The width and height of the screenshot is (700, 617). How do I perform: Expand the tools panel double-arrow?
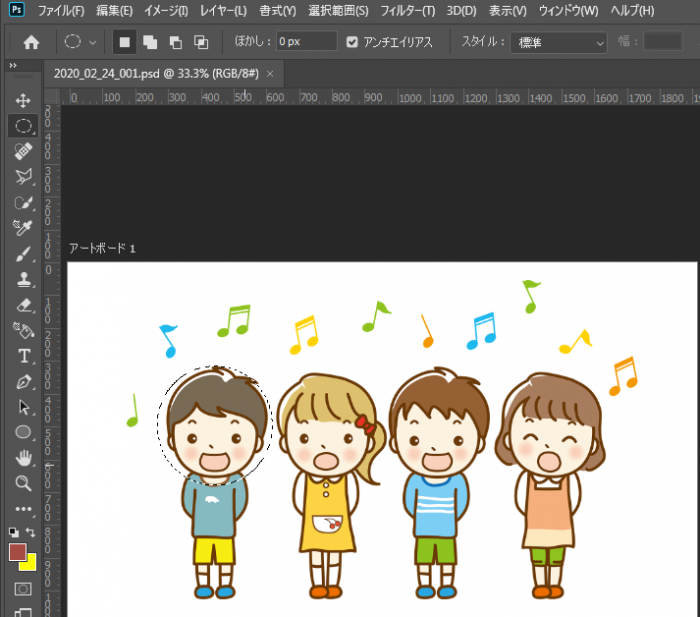[13, 66]
